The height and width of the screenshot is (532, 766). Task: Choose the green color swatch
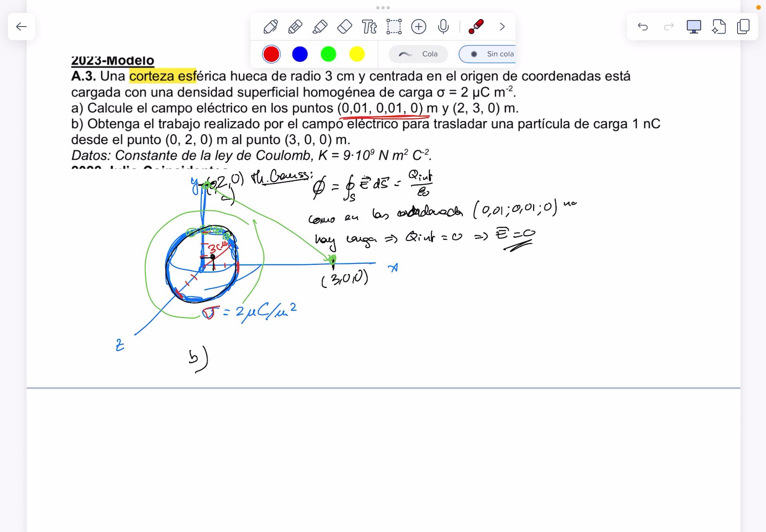[328, 54]
